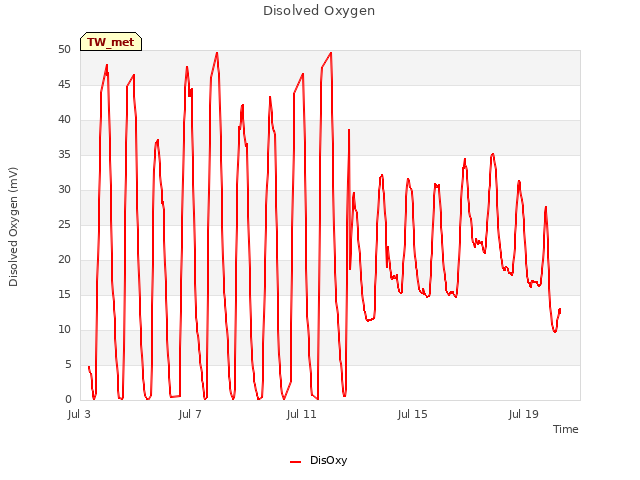Click the Jul 15 x-axis tick label
Screen dimensions: 640x480
click(x=413, y=414)
